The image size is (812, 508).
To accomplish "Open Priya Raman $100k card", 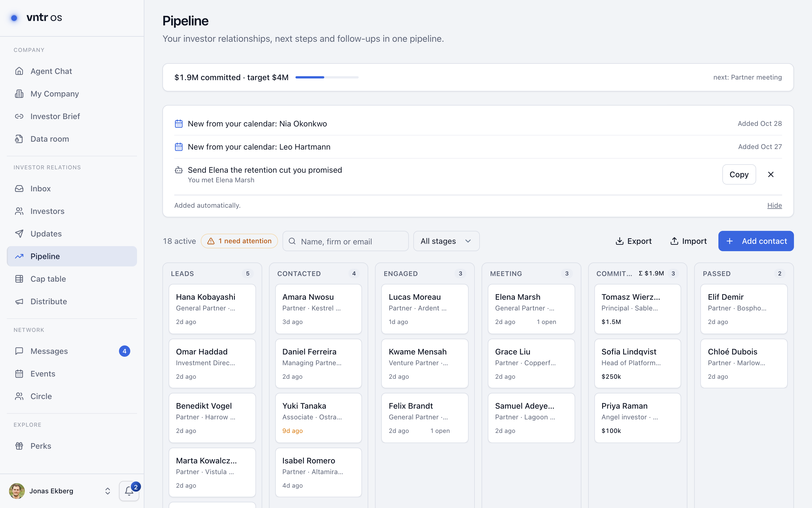I will click(x=637, y=418).
